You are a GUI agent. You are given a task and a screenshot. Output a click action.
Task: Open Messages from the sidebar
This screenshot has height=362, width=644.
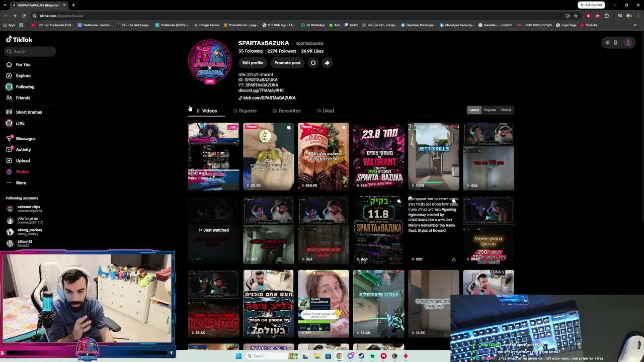point(21,138)
